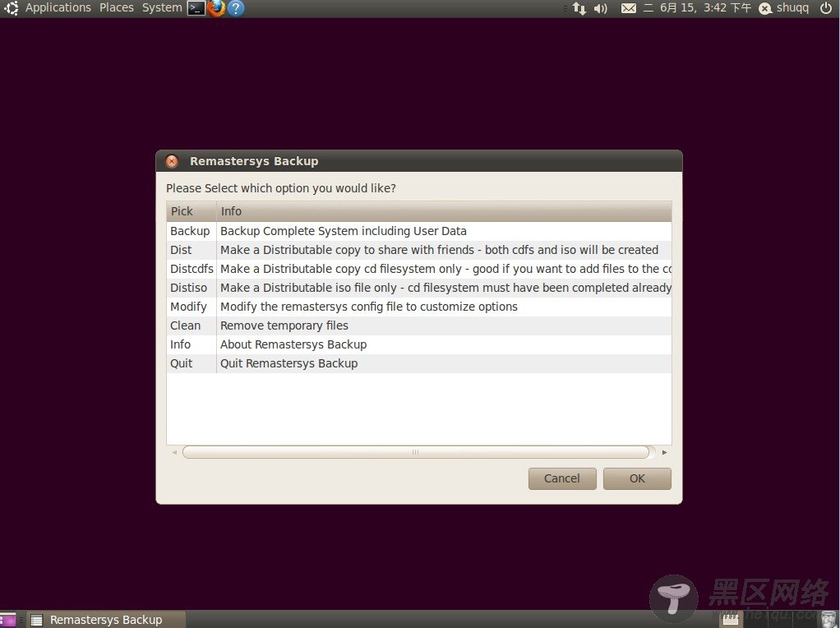
Task: Click the show desktop icon
Action: point(8,620)
